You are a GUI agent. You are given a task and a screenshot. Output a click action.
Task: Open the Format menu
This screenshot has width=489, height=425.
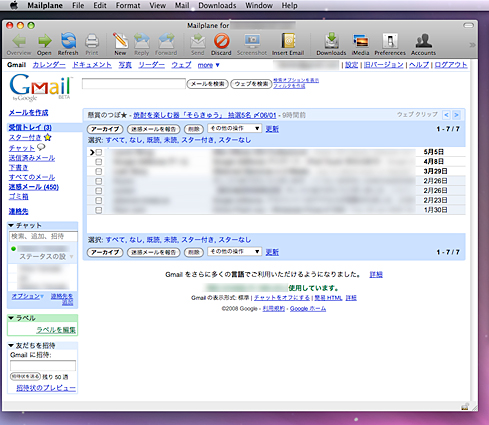tap(128, 5)
